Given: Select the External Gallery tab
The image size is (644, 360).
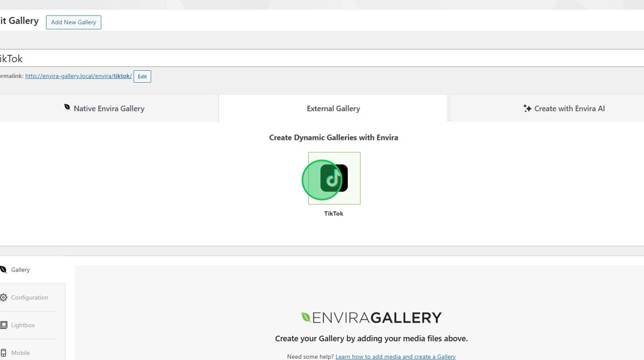Looking at the screenshot, I should [333, 108].
